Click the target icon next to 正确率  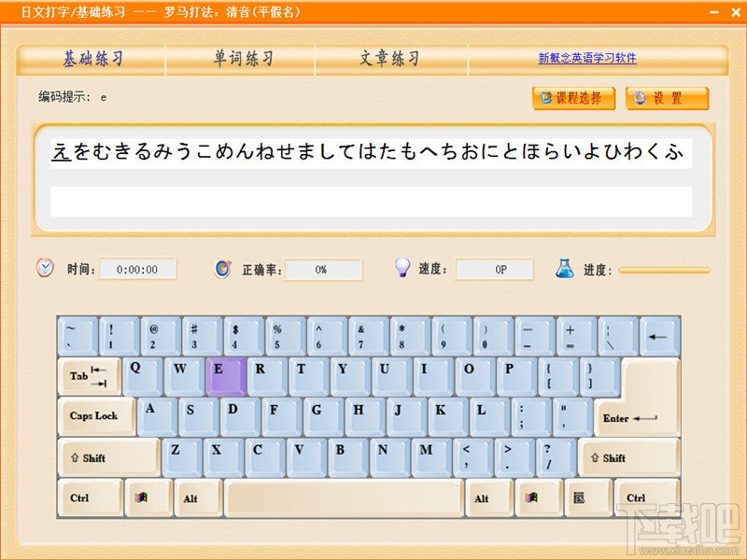pos(223,269)
